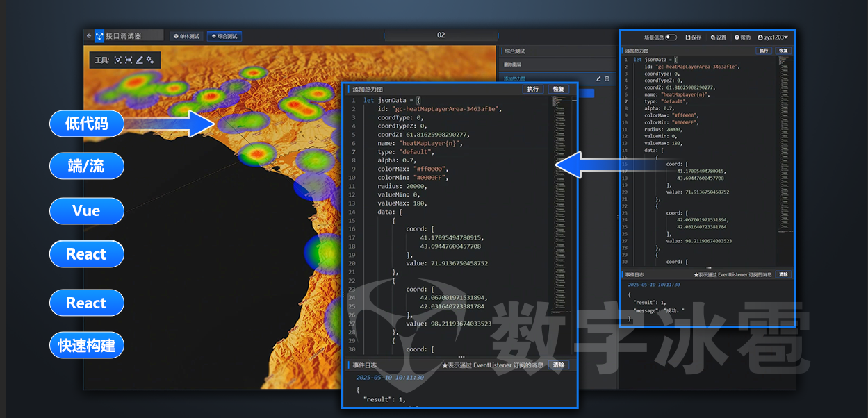Click 恢复 in the center code panel

pos(559,89)
